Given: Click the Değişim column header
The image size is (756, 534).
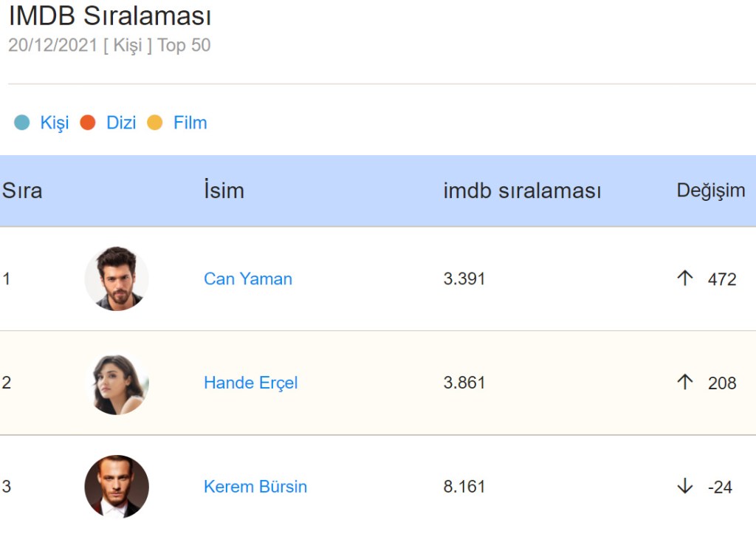Looking at the screenshot, I should point(710,191).
